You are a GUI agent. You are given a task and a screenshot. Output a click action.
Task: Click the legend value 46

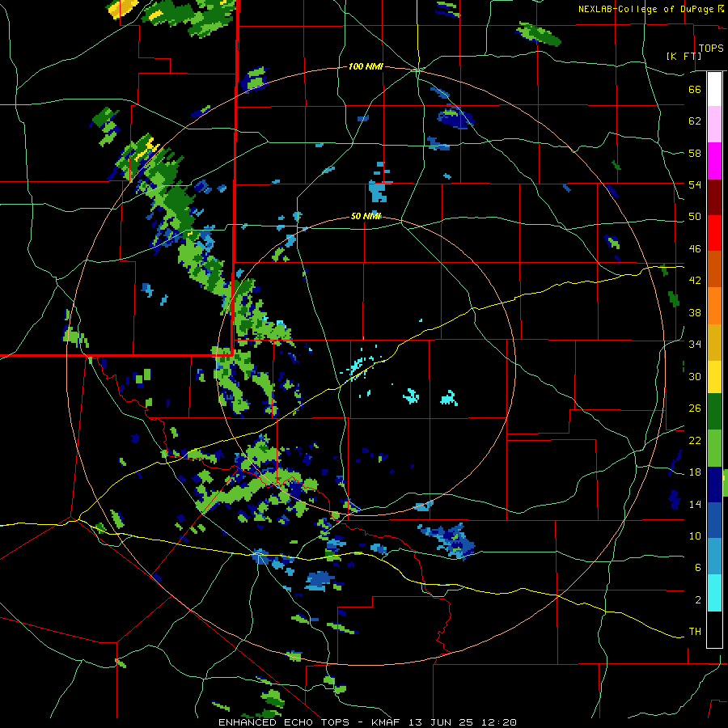click(695, 249)
